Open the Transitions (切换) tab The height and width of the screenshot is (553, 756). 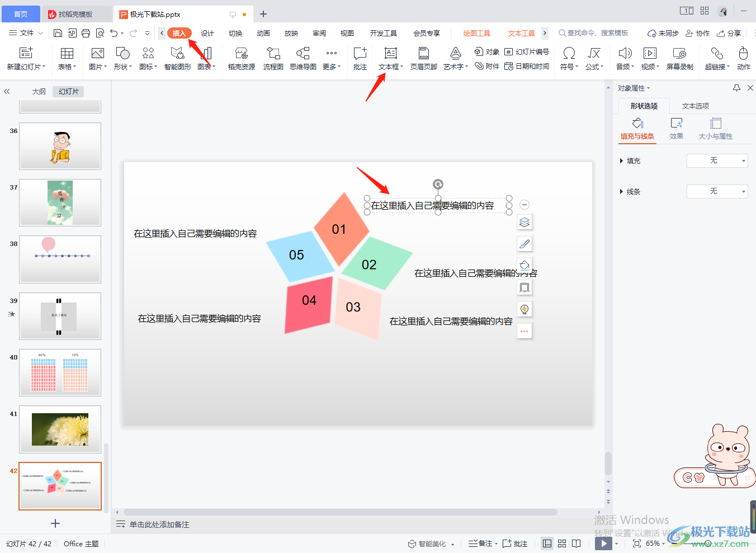(235, 33)
